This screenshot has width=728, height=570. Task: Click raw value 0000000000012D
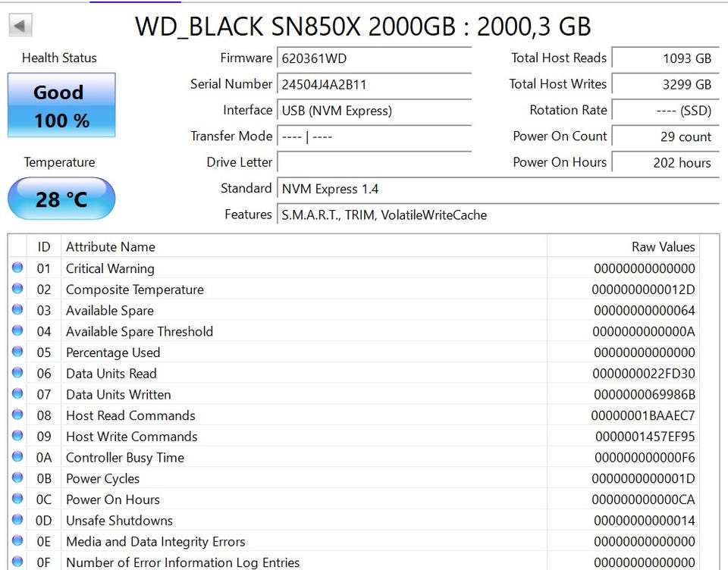coord(643,290)
